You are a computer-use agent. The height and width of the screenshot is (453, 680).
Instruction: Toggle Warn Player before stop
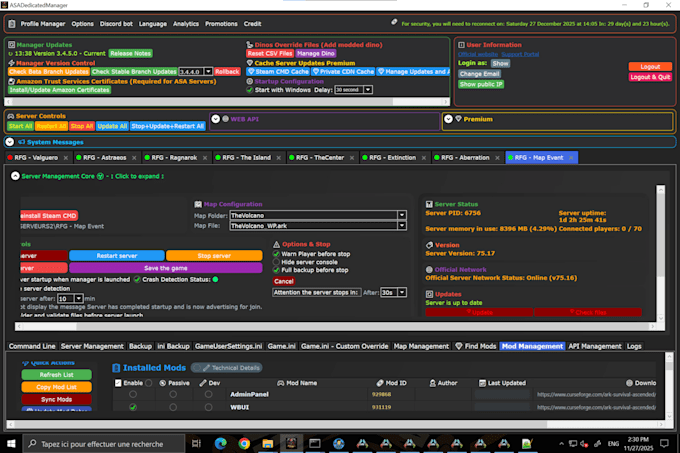[x=276, y=254]
